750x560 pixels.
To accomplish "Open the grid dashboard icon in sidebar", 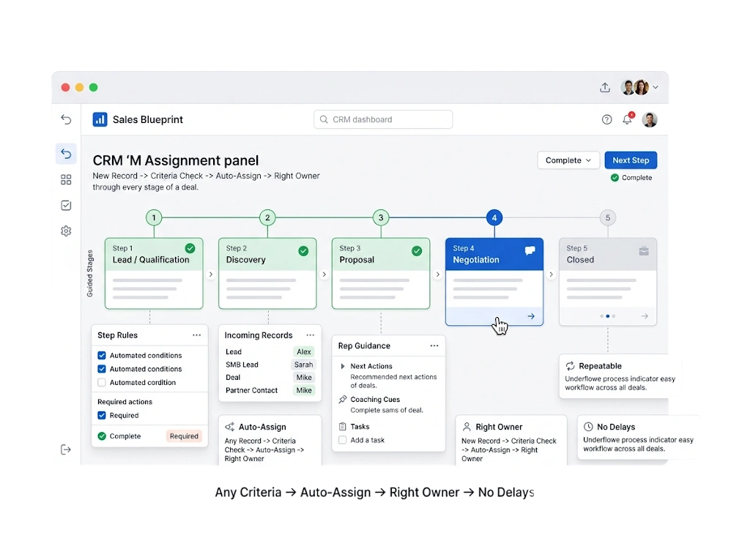I will [66, 180].
